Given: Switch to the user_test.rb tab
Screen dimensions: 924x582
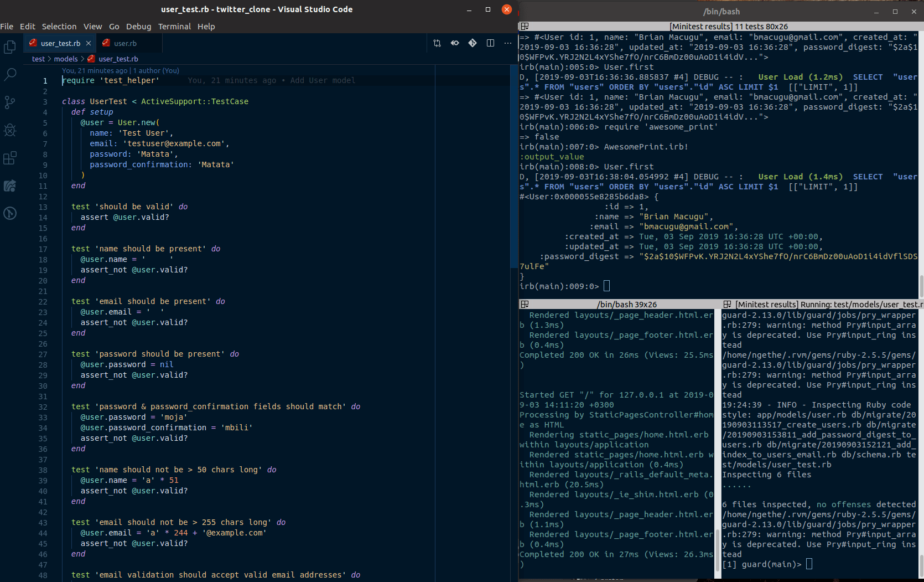Looking at the screenshot, I should (x=60, y=43).
